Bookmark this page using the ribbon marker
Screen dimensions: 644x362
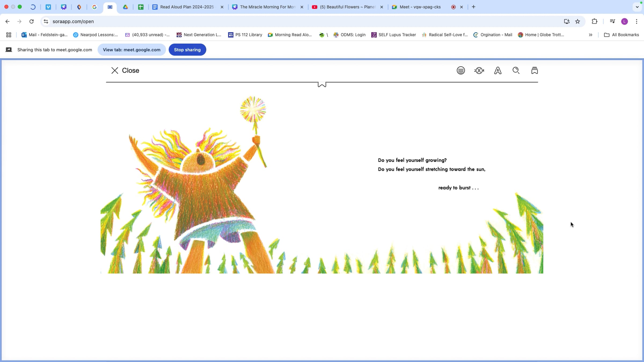click(322, 85)
